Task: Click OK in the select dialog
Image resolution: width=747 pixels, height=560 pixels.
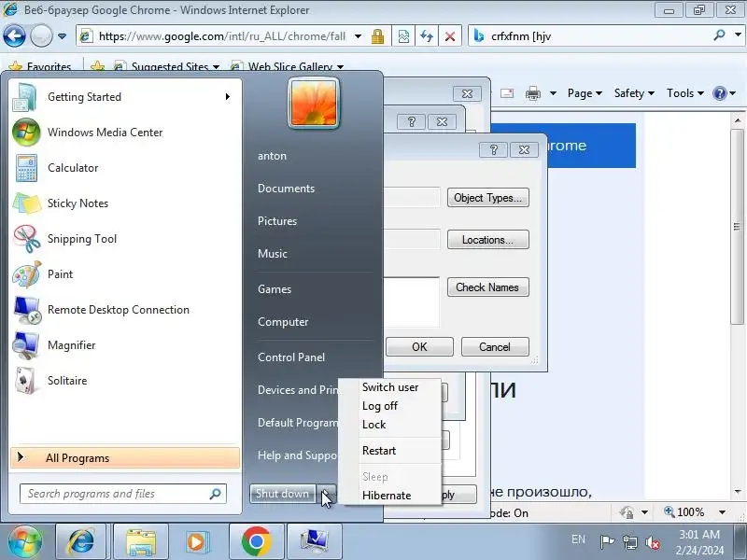Action: (x=419, y=346)
